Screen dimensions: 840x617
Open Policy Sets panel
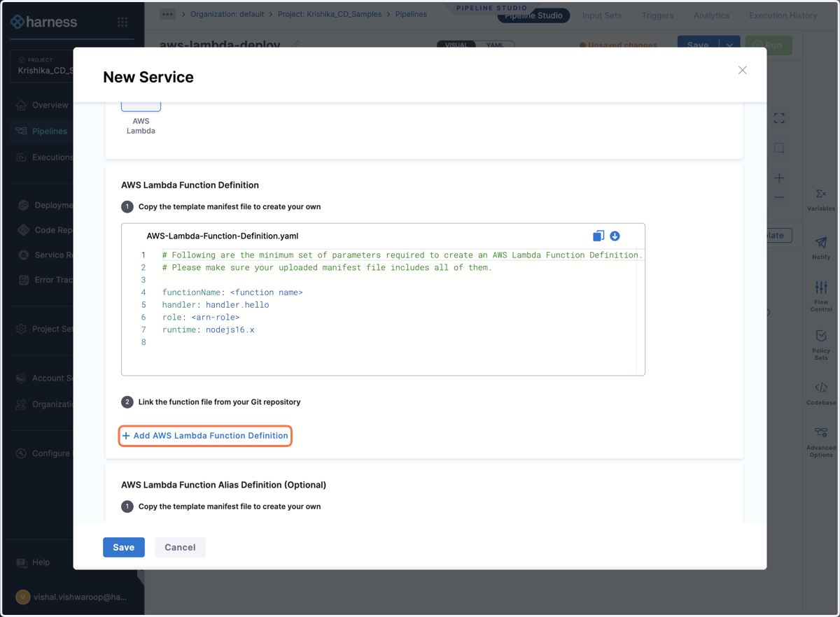pyautogui.click(x=821, y=346)
